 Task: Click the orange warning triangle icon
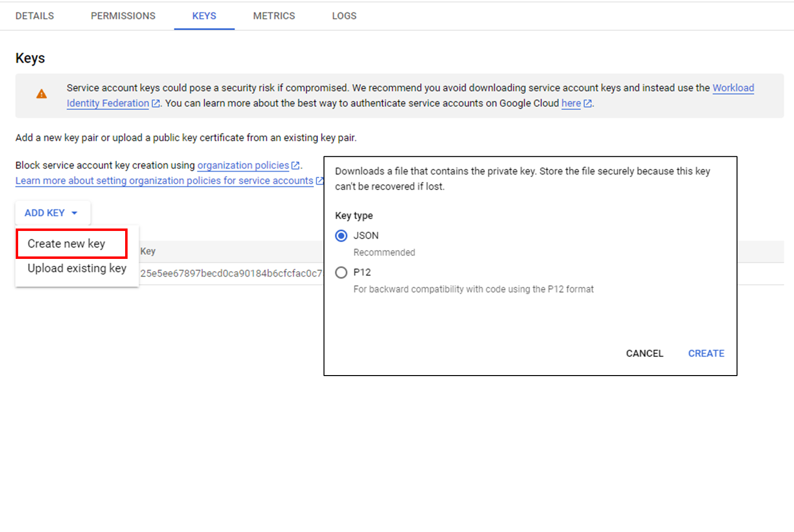tap(42, 94)
